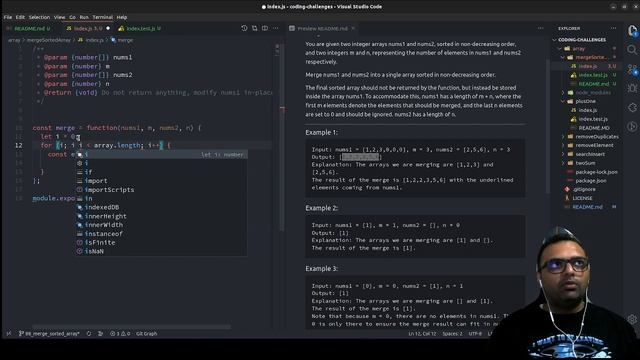Select 'indexedDB' autocomplete suggestion
This screenshot has width=640, height=360.
pos(161,207)
